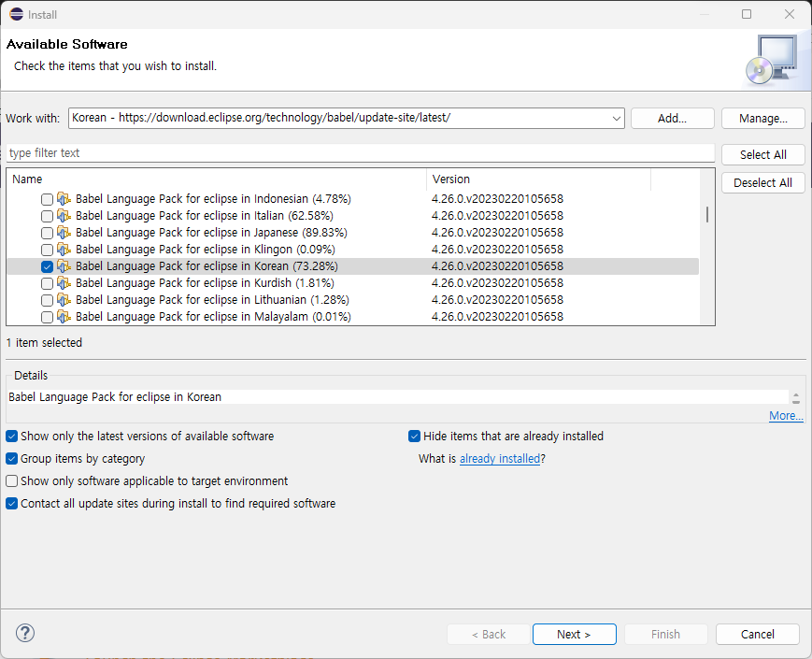Viewport: 812px width, 659px height.
Task: Toggle Hide items that are already installed
Action: click(x=414, y=437)
